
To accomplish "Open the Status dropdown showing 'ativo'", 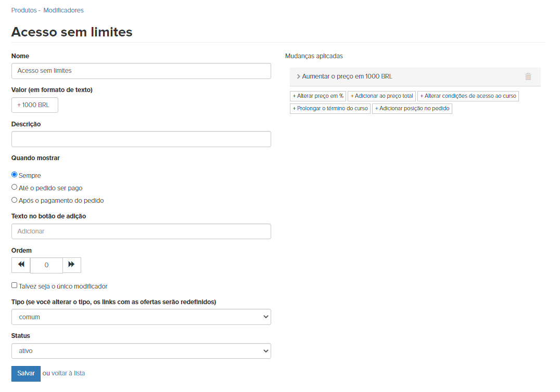I will 141,351.
